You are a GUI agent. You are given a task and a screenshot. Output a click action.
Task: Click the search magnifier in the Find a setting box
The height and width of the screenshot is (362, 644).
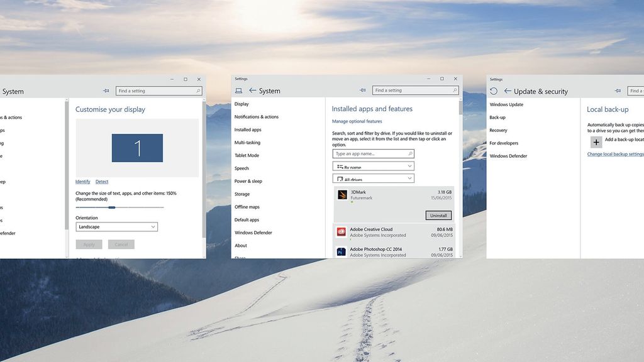[454, 90]
